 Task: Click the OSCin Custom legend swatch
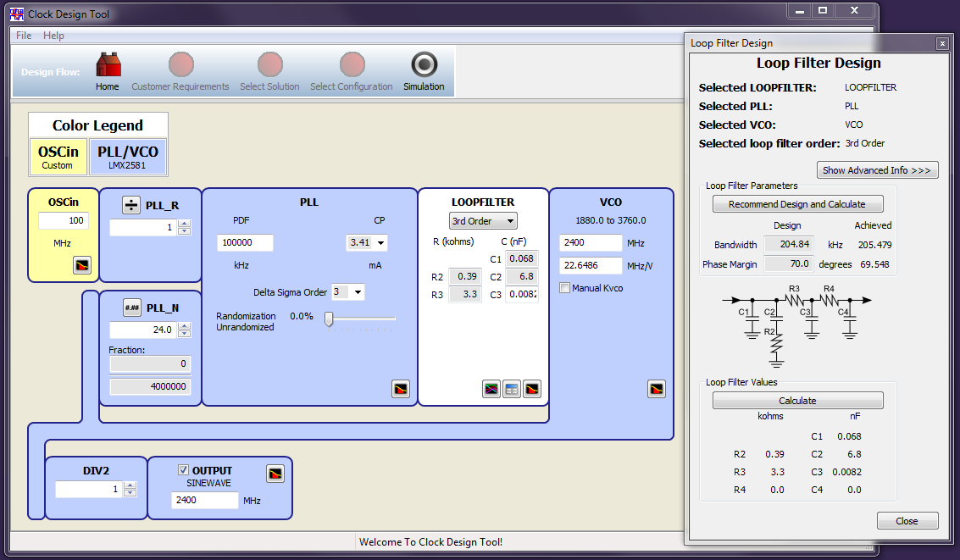point(58,157)
